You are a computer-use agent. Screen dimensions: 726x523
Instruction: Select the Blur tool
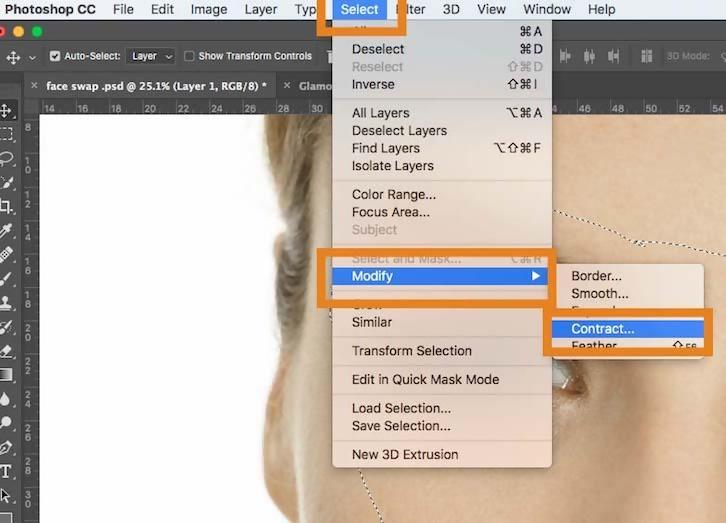coord(5,398)
